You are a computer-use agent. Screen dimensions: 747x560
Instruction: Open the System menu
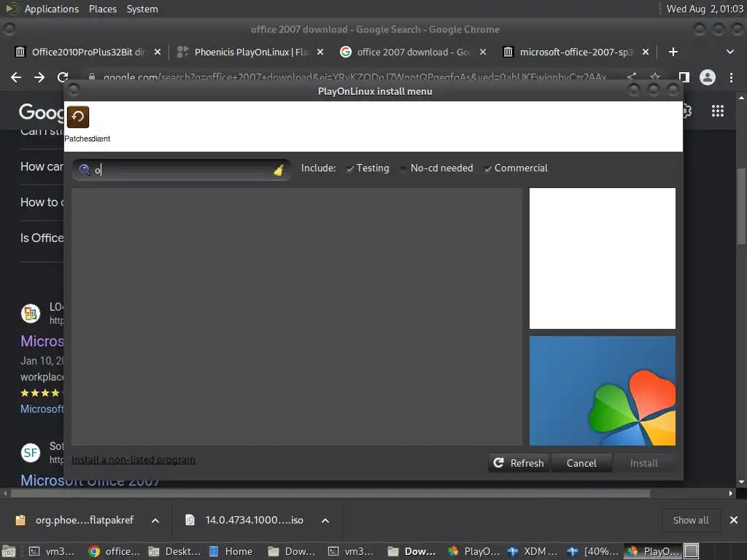click(x=142, y=9)
